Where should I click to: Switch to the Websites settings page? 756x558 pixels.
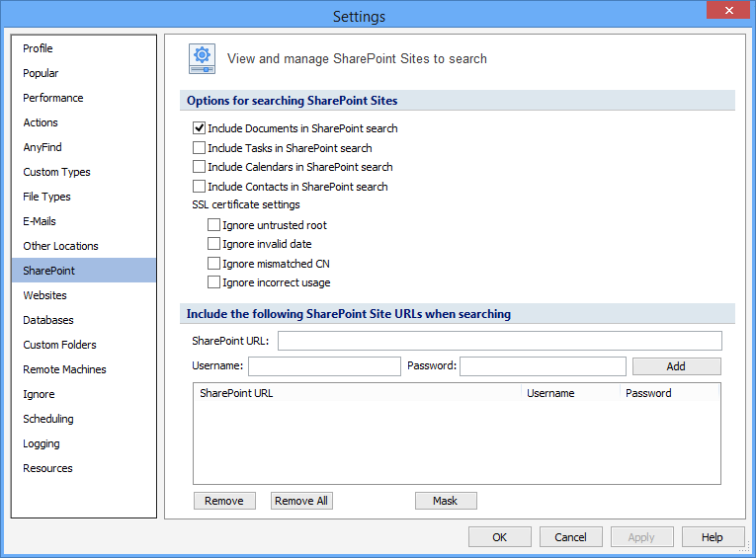click(45, 295)
